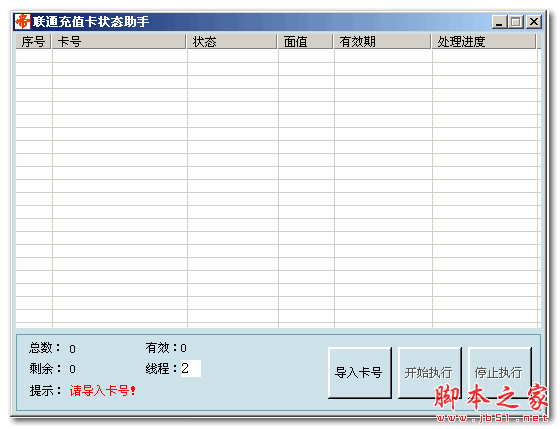The width and height of the screenshot is (560, 429).
Task: Click the app icon in the title bar
Action: coord(22,22)
